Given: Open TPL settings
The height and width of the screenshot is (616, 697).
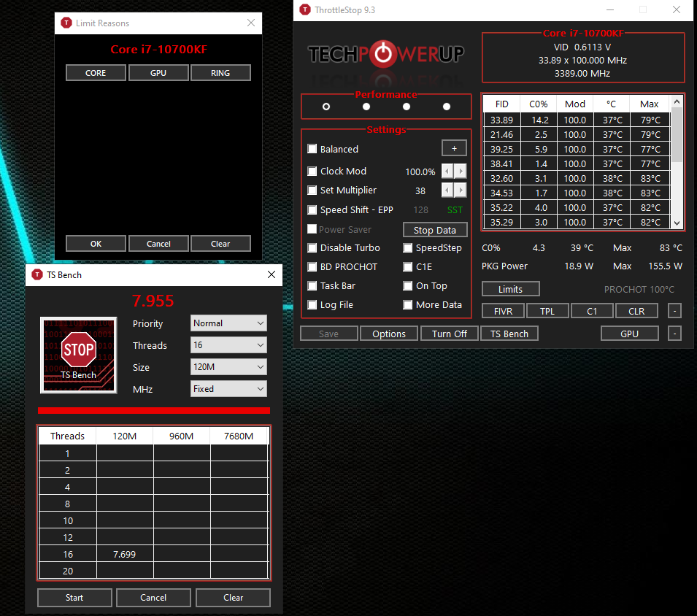Looking at the screenshot, I should (547, 311).
